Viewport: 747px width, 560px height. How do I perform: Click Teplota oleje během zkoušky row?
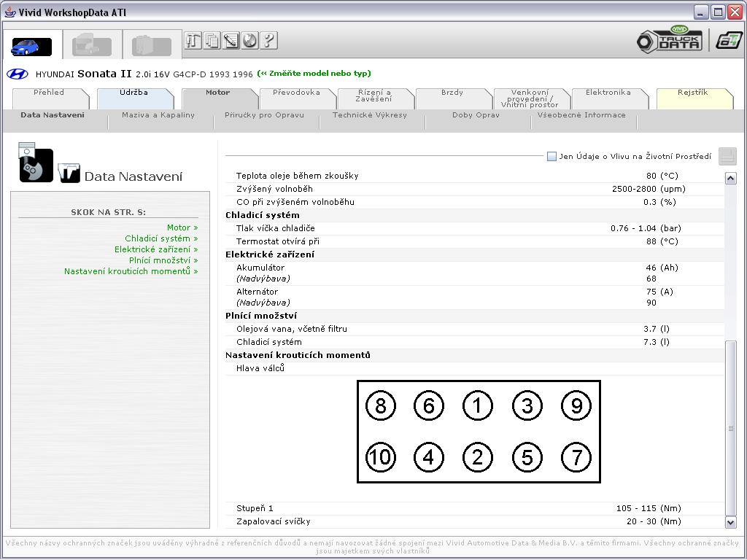click(x=474, y=176)
